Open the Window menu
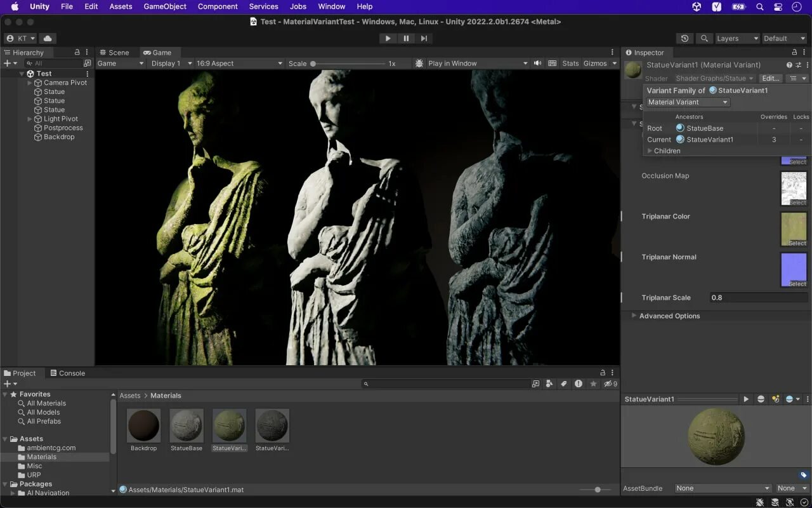The height and width of the screenshot is (508, 812). 331,6
